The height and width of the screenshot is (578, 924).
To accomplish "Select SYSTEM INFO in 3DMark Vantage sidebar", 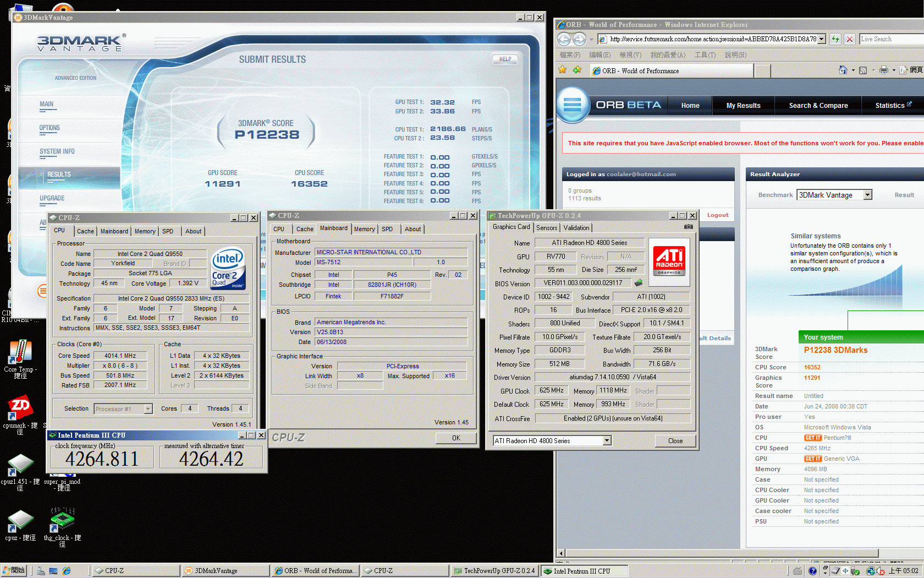I will coord(57,151).
